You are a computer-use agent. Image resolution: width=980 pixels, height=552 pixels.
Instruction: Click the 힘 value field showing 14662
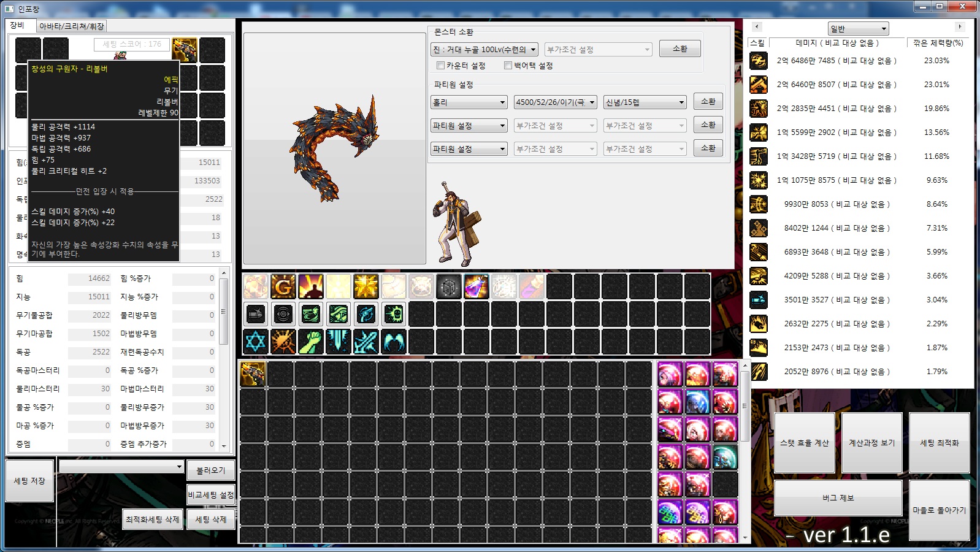90,278
